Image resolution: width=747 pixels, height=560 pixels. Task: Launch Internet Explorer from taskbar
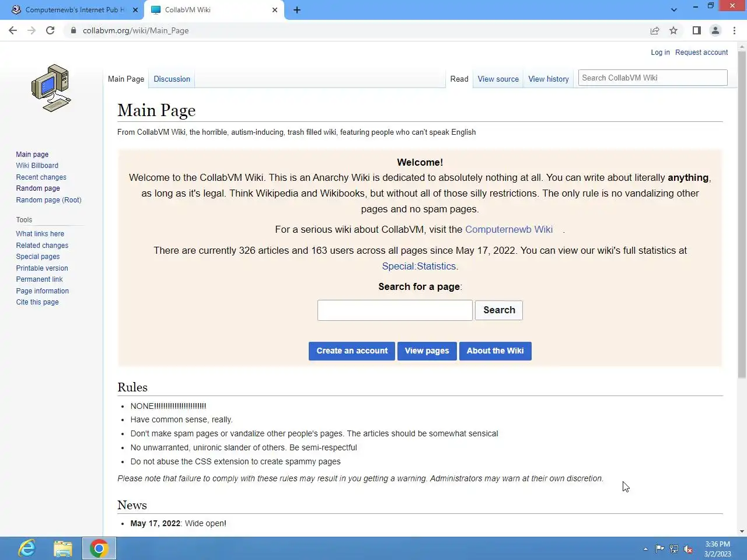pyautogui.click(x=27, y=548)
